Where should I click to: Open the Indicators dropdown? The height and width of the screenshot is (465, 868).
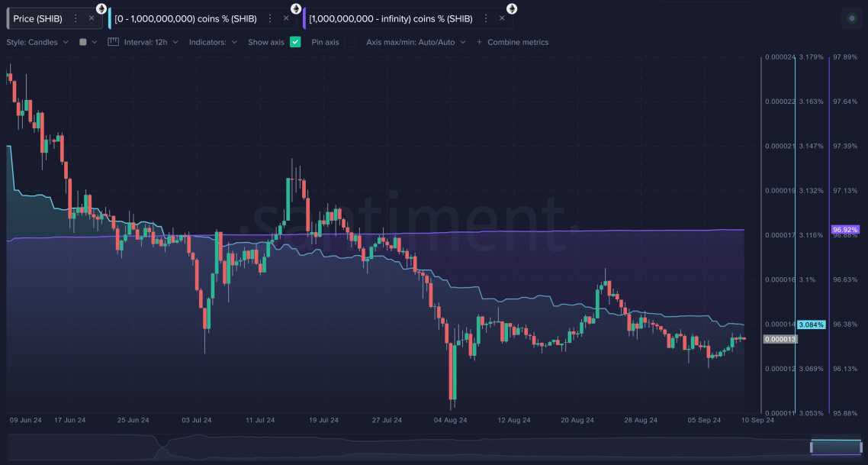pos(210,42)
